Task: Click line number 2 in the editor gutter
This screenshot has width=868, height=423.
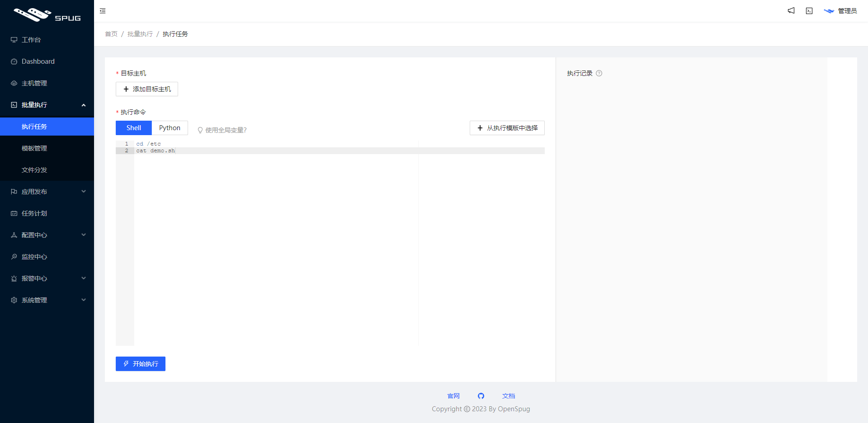Action: [x=127, y=150]
